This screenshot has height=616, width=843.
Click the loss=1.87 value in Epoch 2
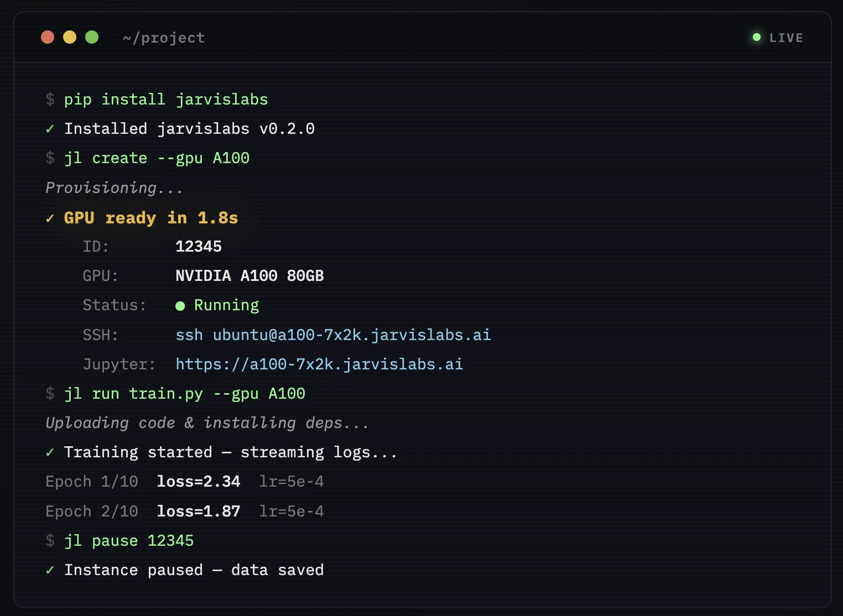[199, 511]
